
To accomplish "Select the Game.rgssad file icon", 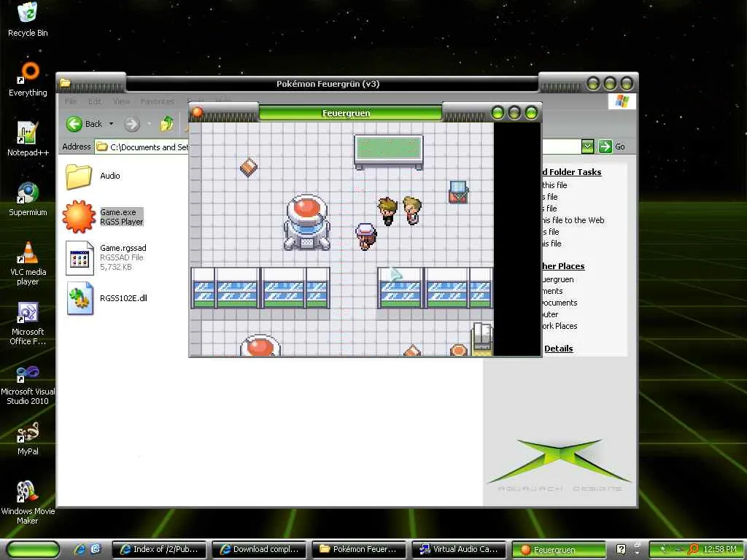I will (79, 257).
